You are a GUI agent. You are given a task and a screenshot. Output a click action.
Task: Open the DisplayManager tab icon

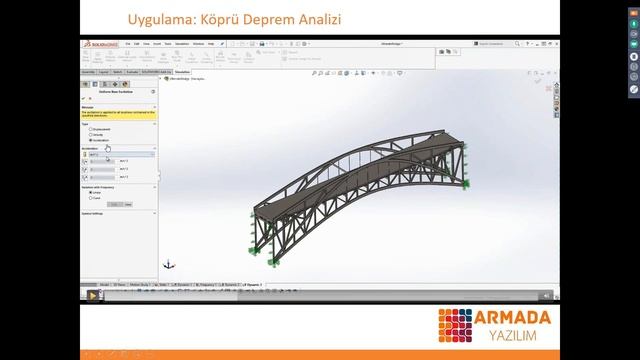click(125, 84)
